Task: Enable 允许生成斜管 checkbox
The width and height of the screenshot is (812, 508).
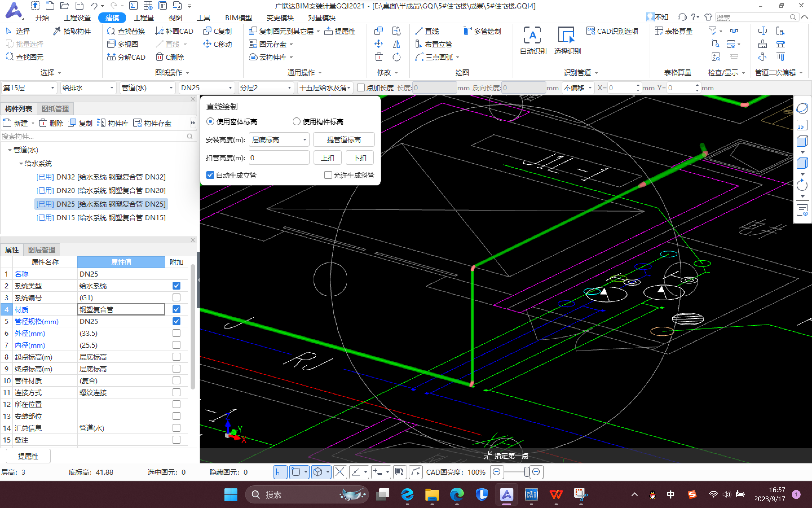Action: pos(328,175)
